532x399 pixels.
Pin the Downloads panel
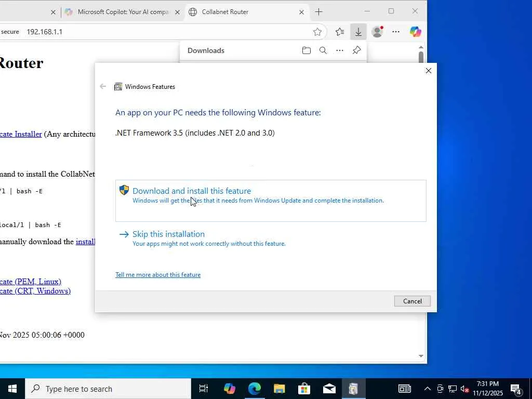356,50
